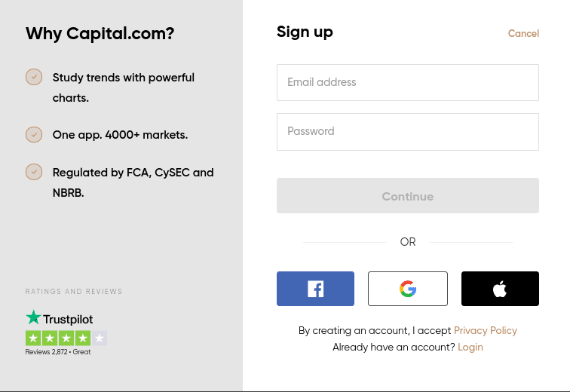Sign up with the Apple icon button

point(500,289)
